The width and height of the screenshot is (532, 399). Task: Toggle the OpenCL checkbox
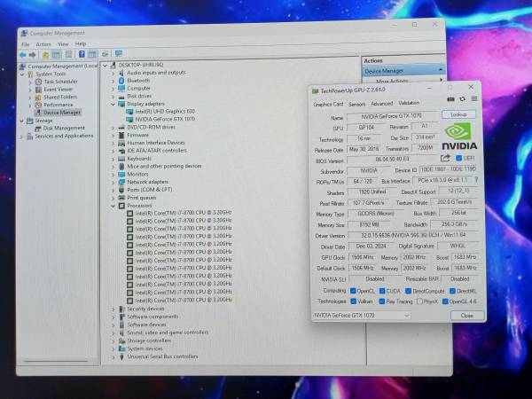click(x=353, y=290)
